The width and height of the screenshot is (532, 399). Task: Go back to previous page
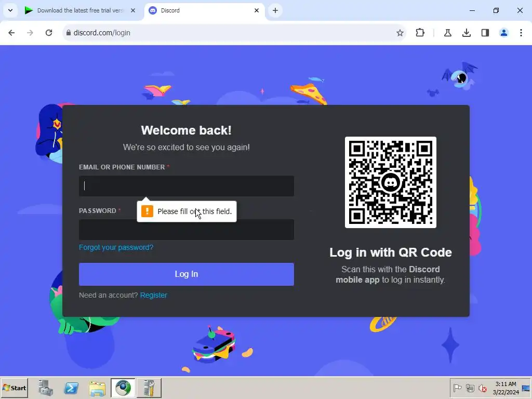point(11,33)
